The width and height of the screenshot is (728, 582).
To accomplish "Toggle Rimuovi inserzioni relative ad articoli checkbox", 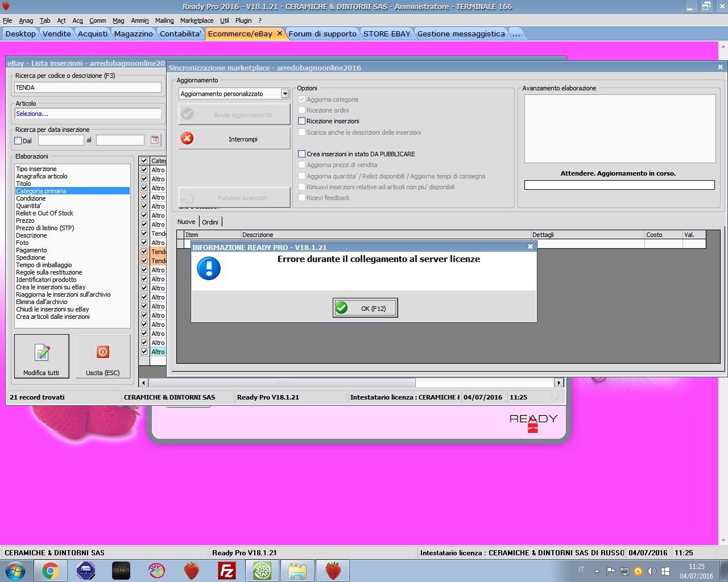I will click(302, 187).
